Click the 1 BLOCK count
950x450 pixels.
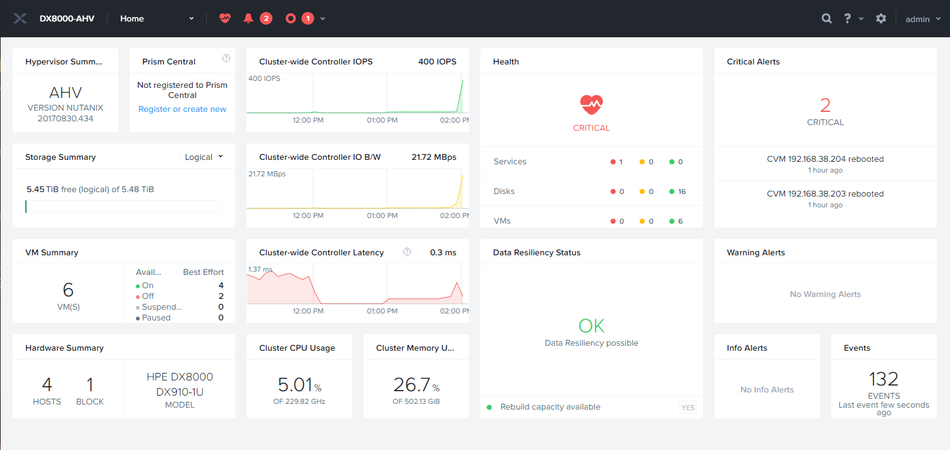(90, 391)
